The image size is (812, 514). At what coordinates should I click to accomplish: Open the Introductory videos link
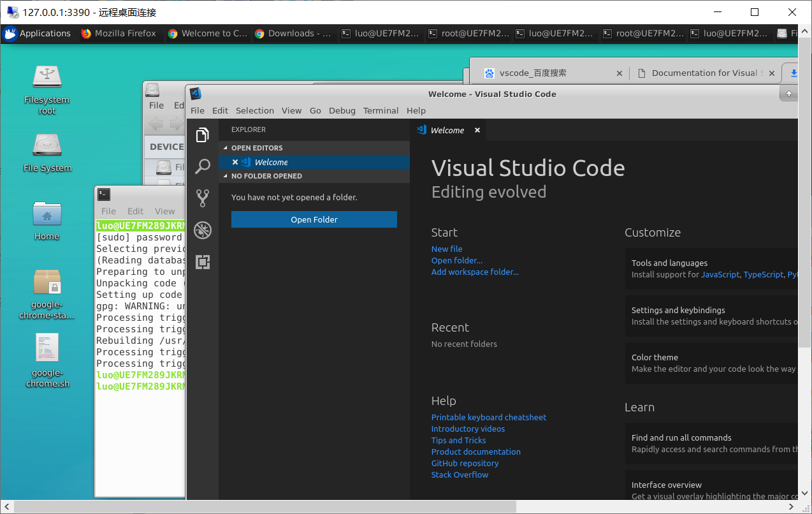click(x=468, y=429)
